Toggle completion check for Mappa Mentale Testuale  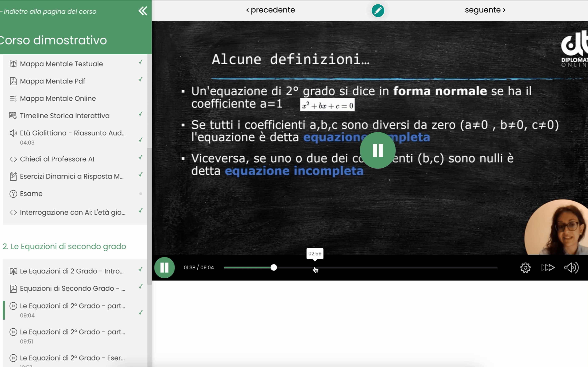tap(141, 62)
